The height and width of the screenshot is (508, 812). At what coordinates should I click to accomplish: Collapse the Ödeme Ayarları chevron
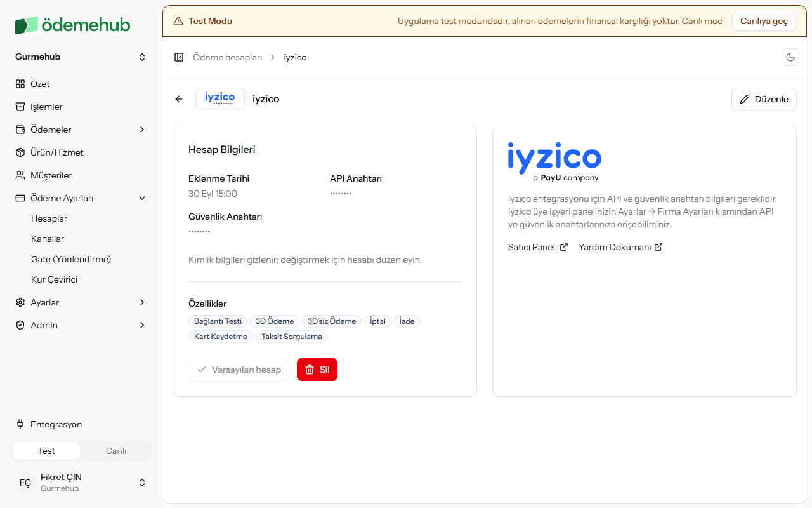(x=142, y=198)
